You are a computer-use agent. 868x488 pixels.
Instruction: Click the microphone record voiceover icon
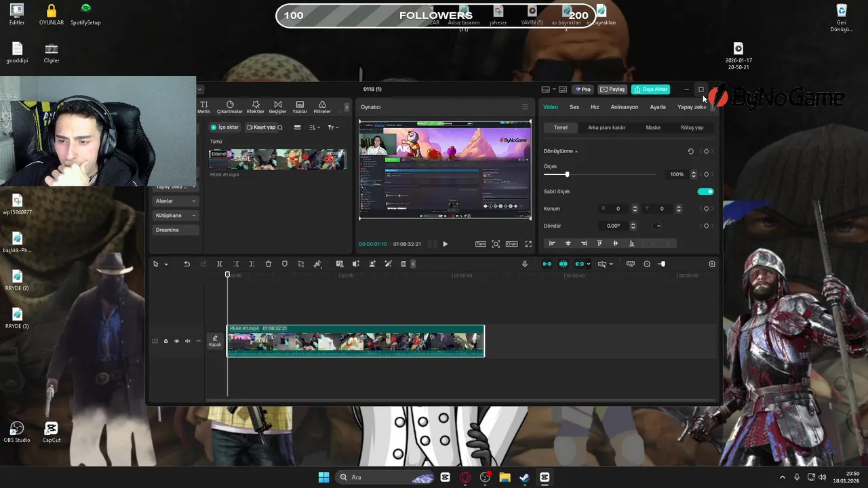click(x=525, y=264)
